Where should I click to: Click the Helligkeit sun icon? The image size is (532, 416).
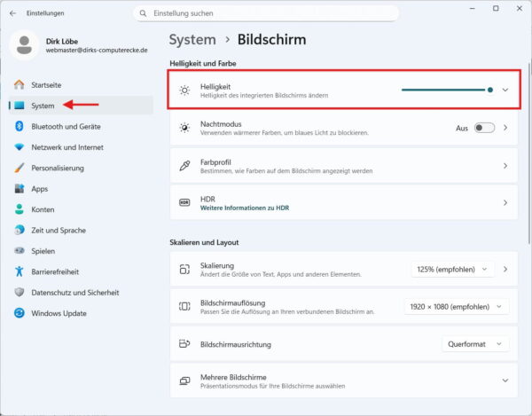[x=184, y=90]
